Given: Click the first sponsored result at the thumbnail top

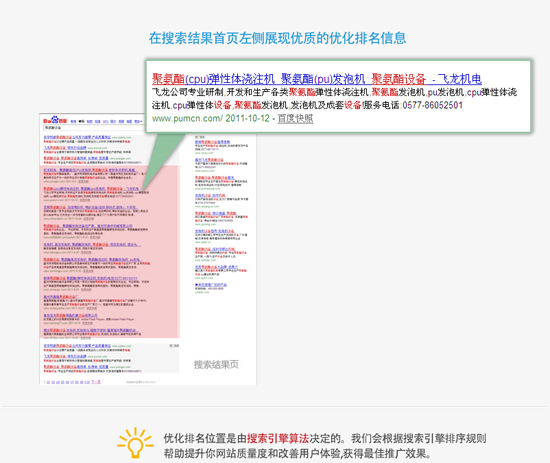Looking at the screenshot, I should [87, 139].
